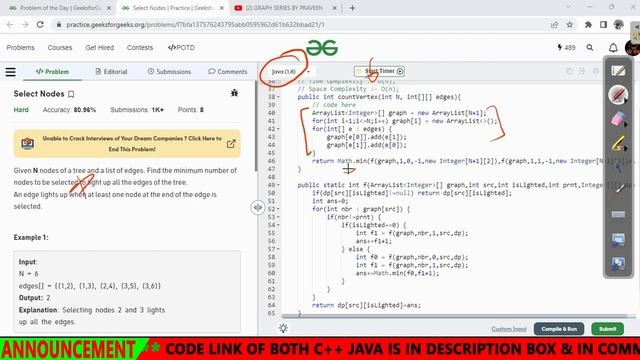Open the hamburger sidebar menu
The image size is (640, 360).
(x=11, y=72)
